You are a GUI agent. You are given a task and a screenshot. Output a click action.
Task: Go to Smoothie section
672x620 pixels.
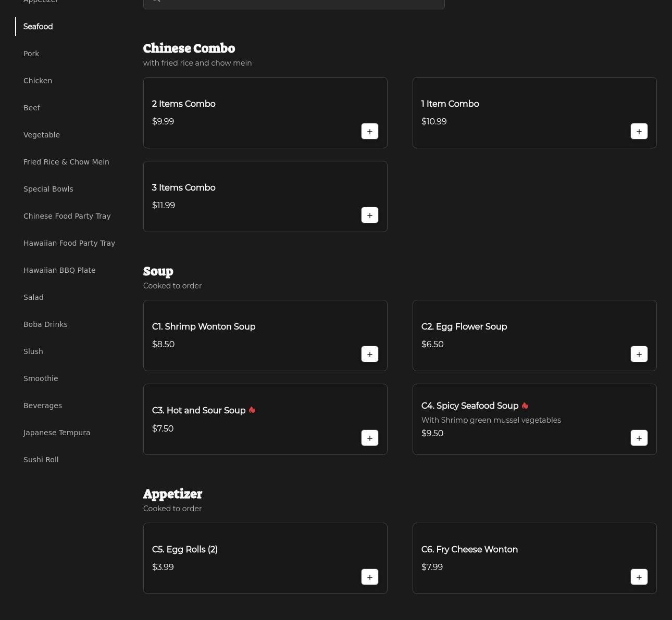click(x=41, y=378)
